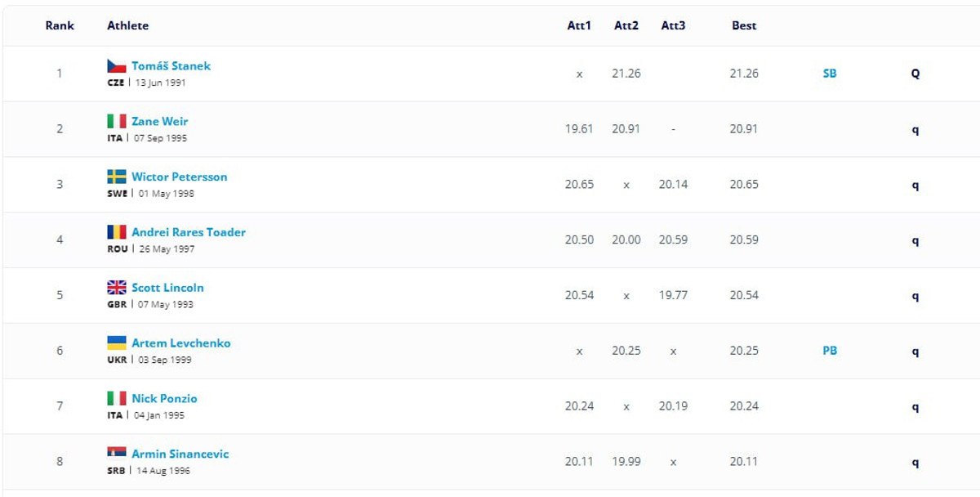
Task: Click the Italian flag next to Zane Weir
Action: [117, 122]
